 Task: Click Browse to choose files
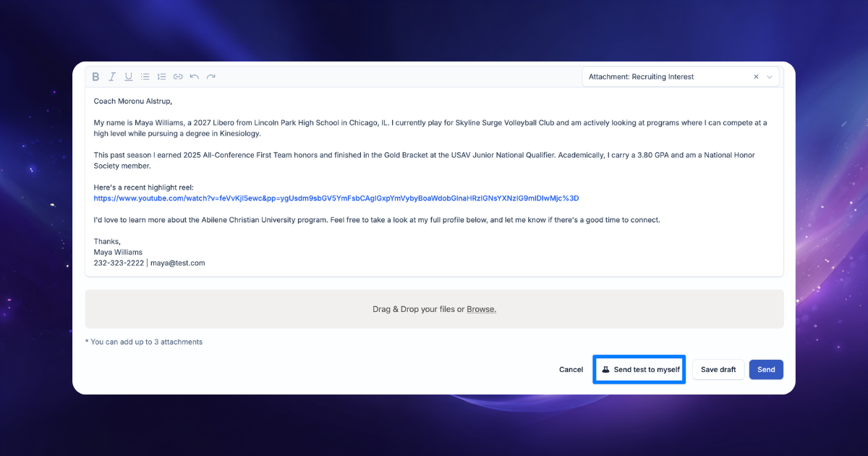(x=481, y=309)
